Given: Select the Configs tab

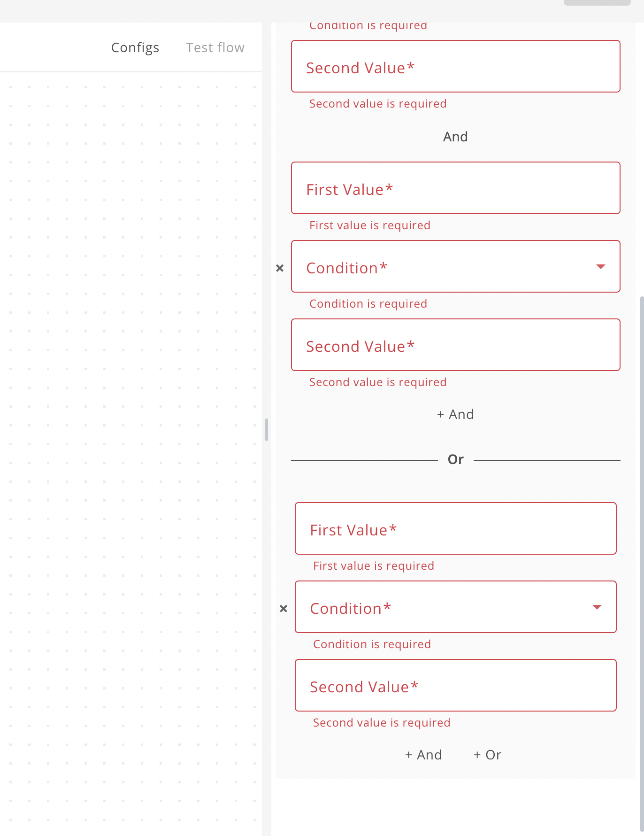Looking at the screenshot, I should point(135,47).
